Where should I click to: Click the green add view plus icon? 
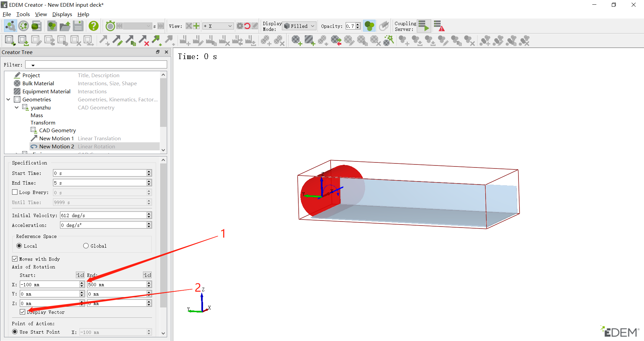click(x=196, y=26)
